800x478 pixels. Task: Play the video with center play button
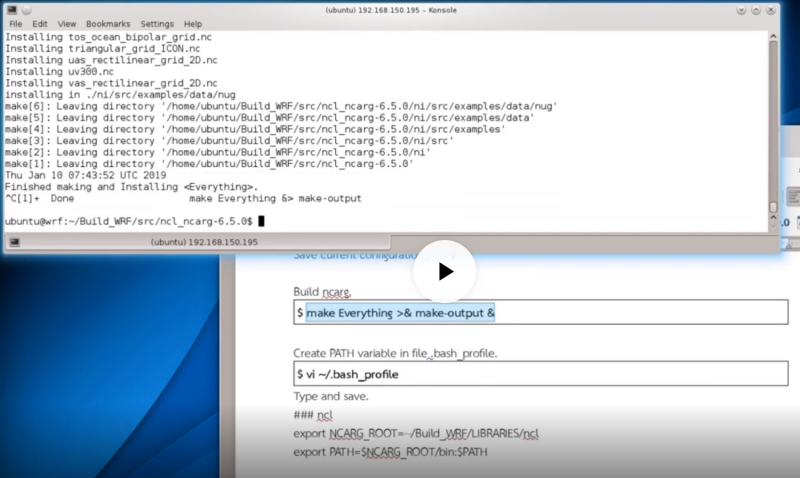tap(445, 271)
